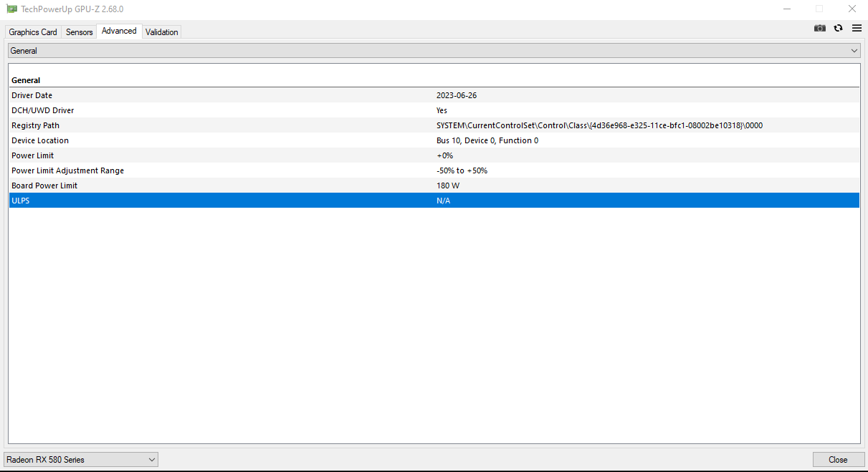
Task: Click the -50% to +50% value
Action: (x=462, y=170)
